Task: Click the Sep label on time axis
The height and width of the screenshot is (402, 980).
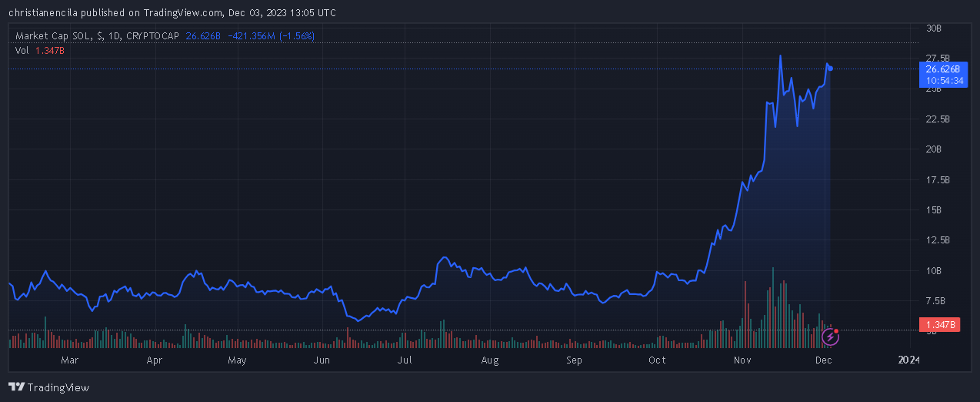Action: coord(574,360)
